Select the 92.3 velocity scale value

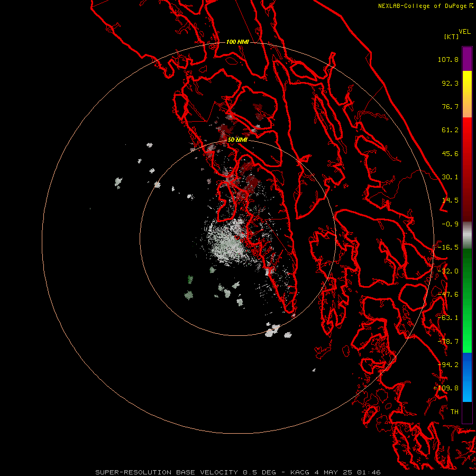pos(450,83)
